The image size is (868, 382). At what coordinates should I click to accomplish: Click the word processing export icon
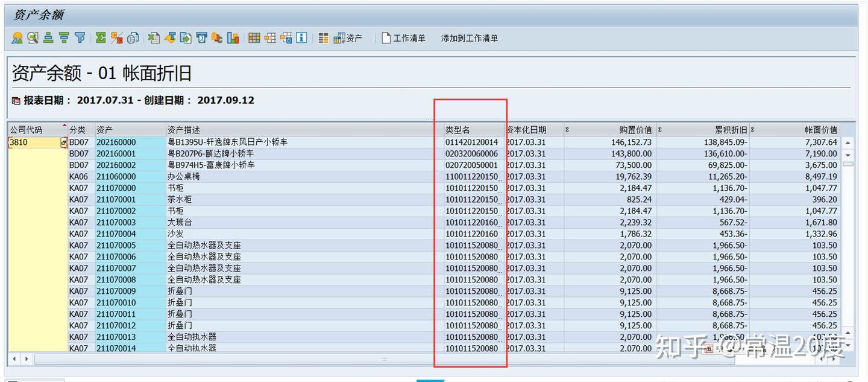(169, 37)
